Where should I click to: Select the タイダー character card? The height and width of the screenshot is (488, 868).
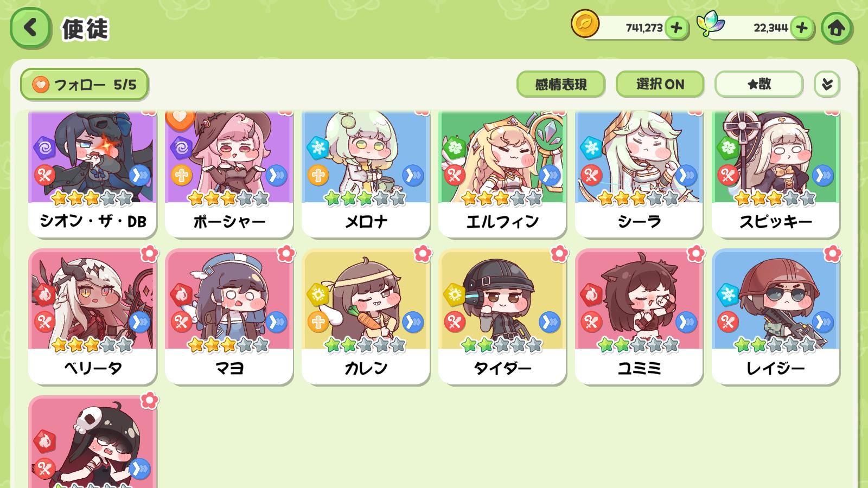[502, 317]
